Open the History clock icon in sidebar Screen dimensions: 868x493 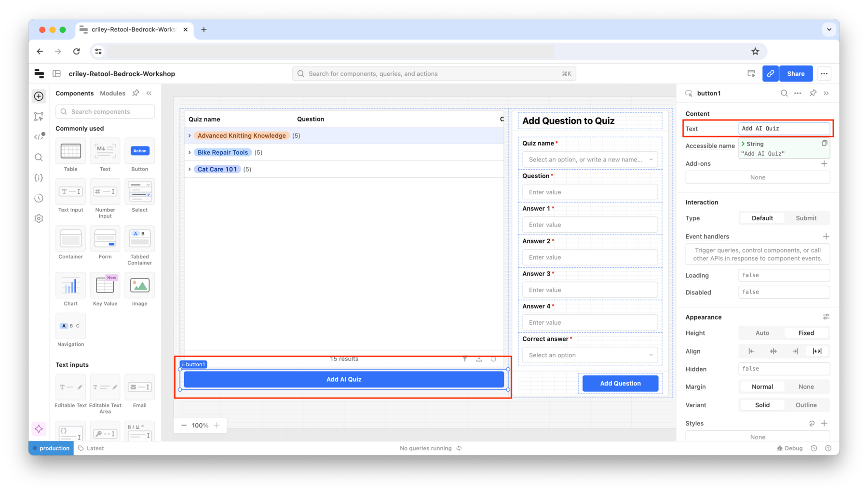click(39, 198)
